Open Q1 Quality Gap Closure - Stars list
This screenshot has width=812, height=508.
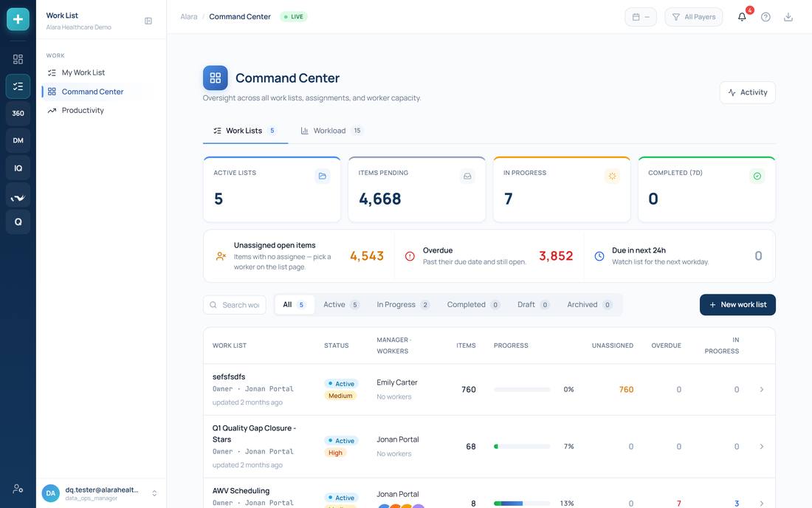254,433
